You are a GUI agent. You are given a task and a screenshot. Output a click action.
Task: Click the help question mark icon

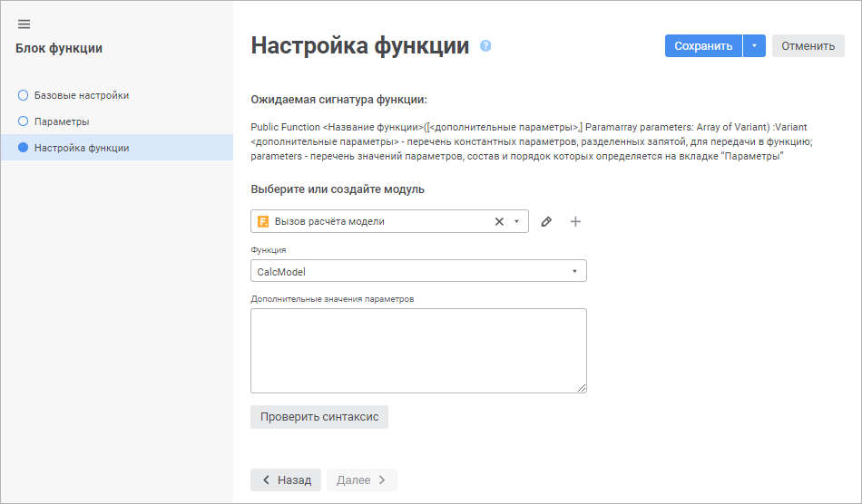tap(485, 46)
